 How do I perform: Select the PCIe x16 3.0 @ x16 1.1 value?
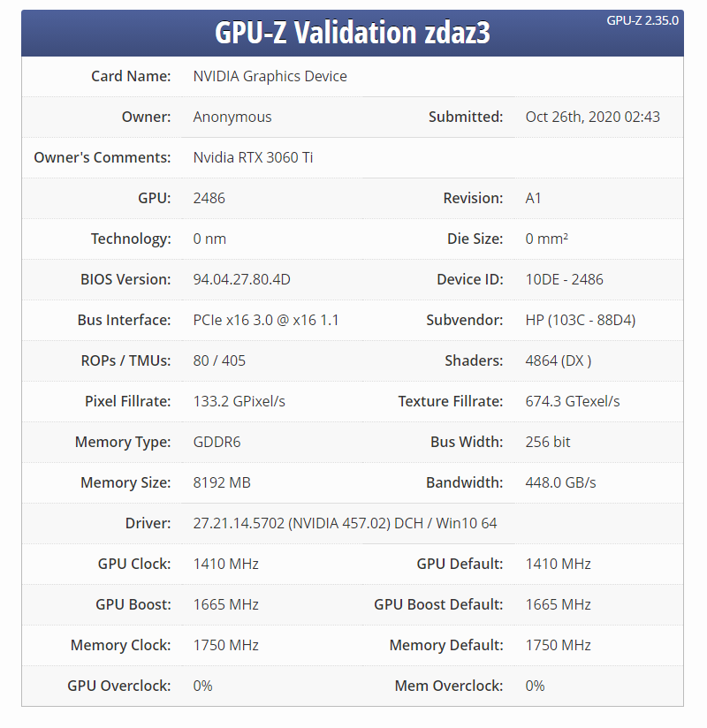point(266,320)
